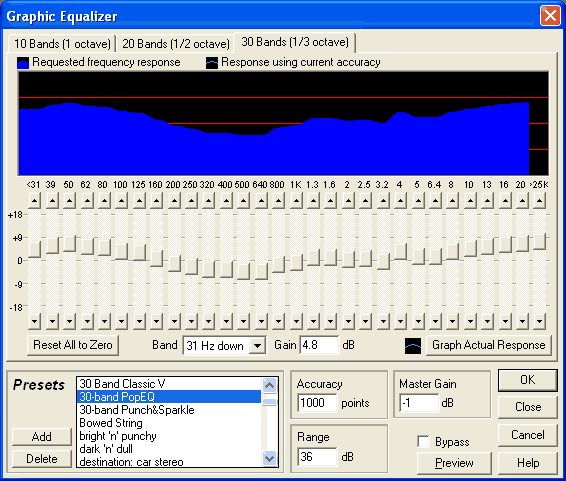Click the 2.5 kHz band down arrow
The image size is (566, 481).
[366, 321]
